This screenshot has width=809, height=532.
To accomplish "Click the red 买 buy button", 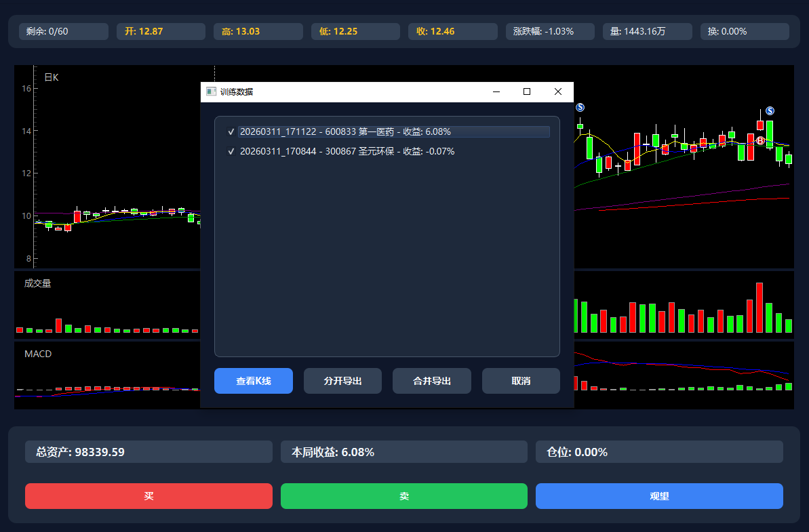I will (x=149, y=496).
